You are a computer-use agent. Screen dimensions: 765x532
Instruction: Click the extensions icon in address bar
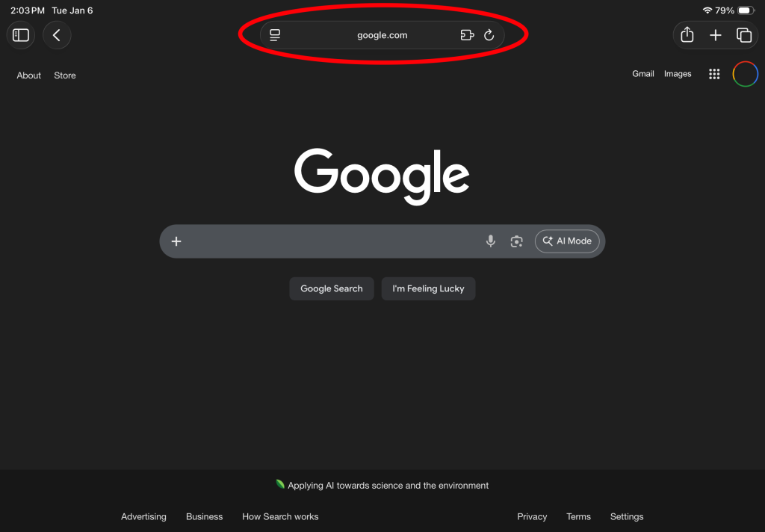[467, 35]
